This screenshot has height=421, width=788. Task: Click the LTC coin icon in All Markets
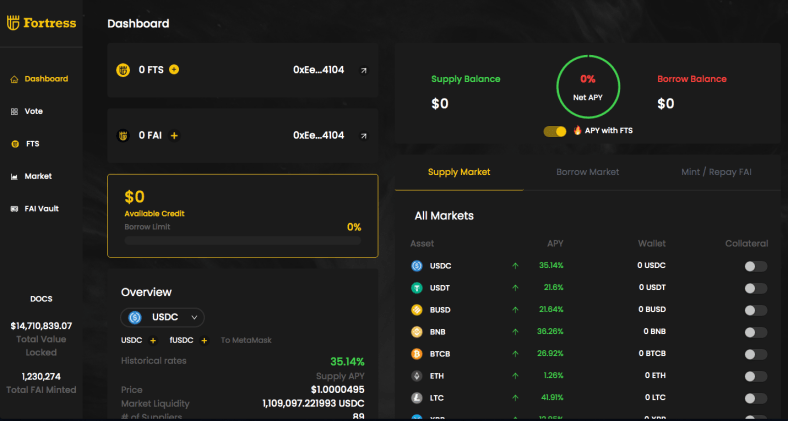(x=417, y=398)
